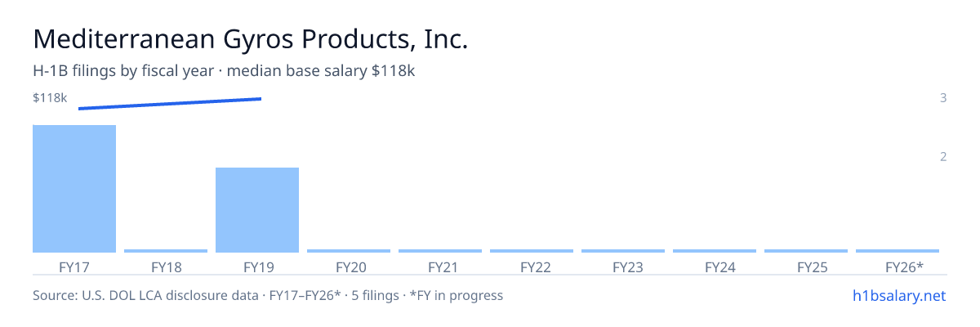Select the small FY18 bar
Image resolution: width=980 pixels, height=327 pixels.
point(166,251)
